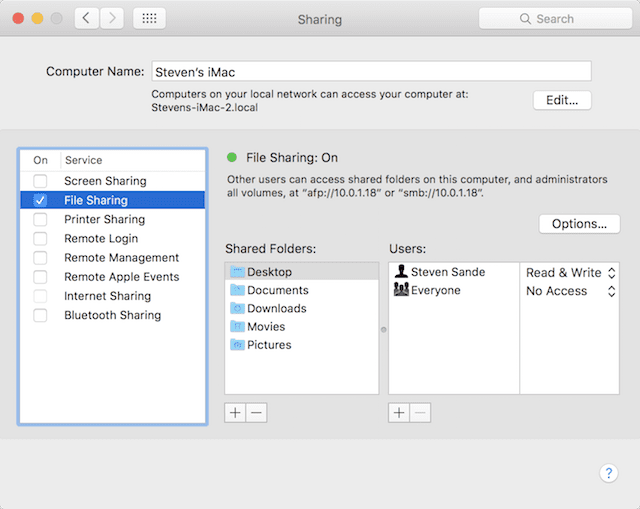Go back with the left arrow button
640x509 pixels.
point(87,18)
